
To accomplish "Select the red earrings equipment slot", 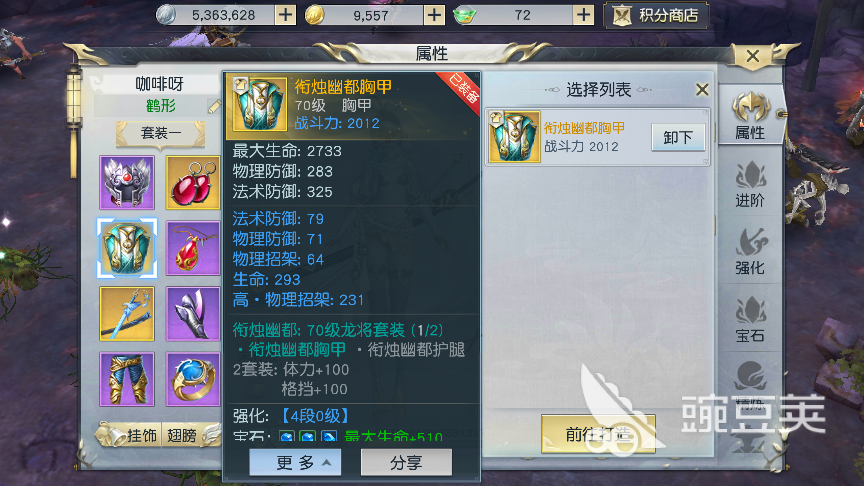I will coord(193,182).
